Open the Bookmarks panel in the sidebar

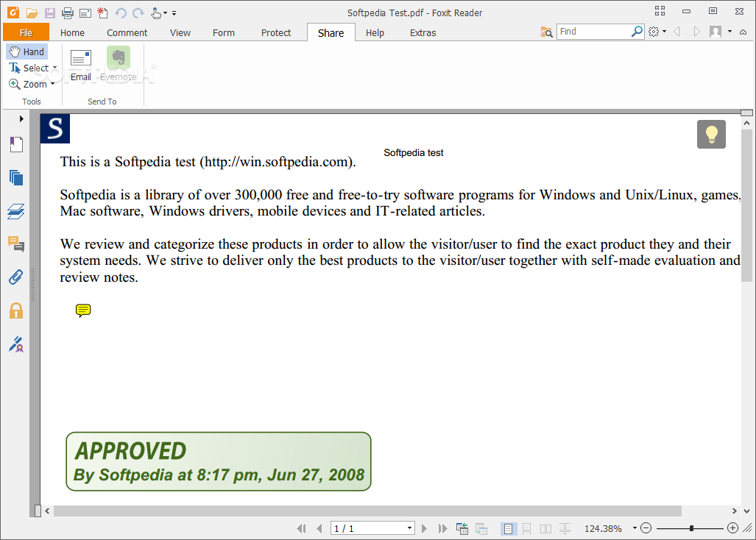(16, 144)
